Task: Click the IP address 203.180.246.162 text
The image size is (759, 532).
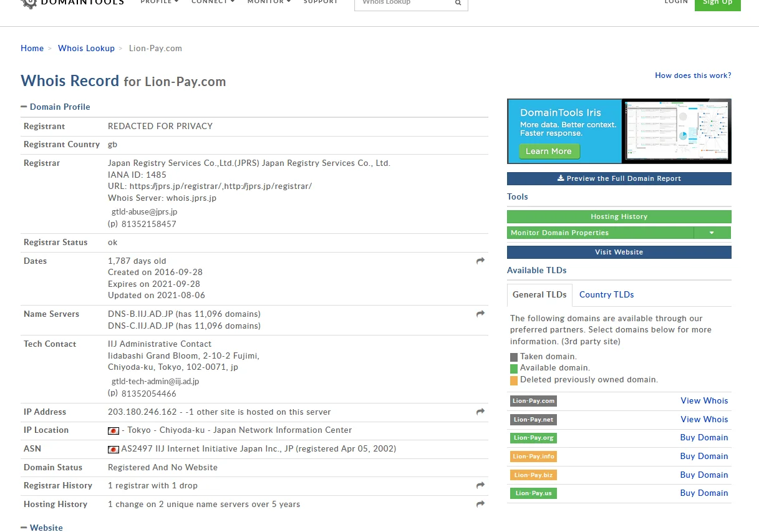Action: (x=143, y=412)
